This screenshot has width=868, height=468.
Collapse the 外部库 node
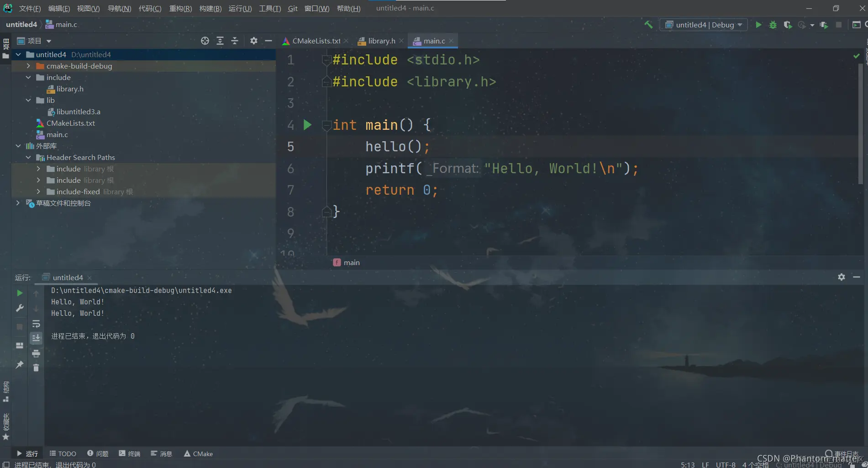pos(18,146)
